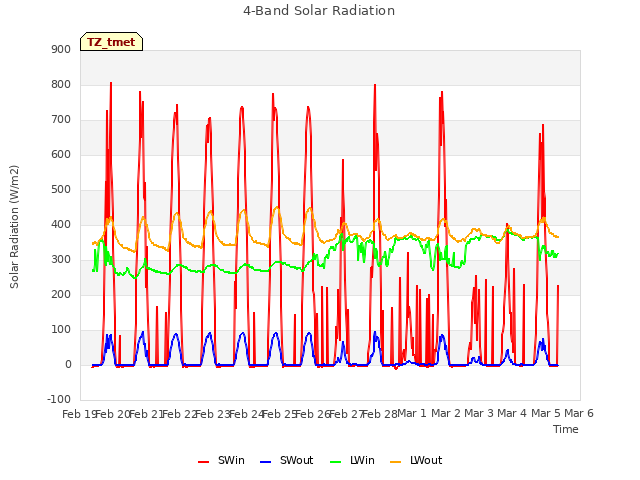The width and height of the screenshot is (640, 480).
Task: Click the y-axis tick '100'
Action: (x=61, y=329)
